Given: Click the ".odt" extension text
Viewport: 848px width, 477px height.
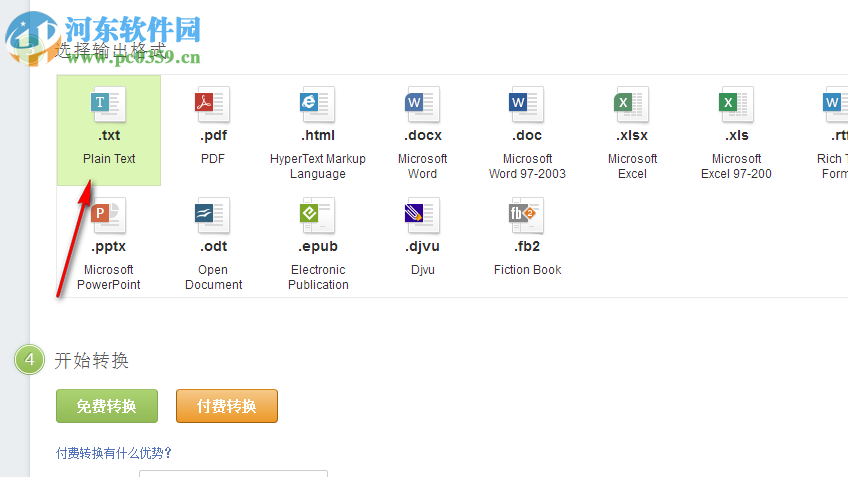Looking at the screenshot, I should click(213, 246).
